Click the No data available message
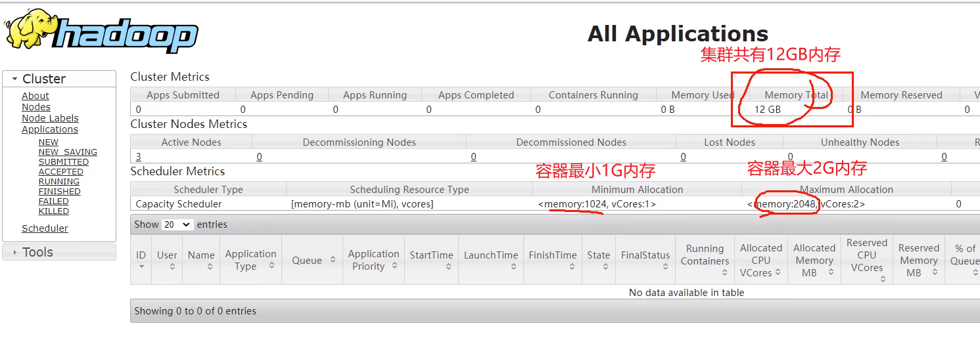 tap(686, 293)
